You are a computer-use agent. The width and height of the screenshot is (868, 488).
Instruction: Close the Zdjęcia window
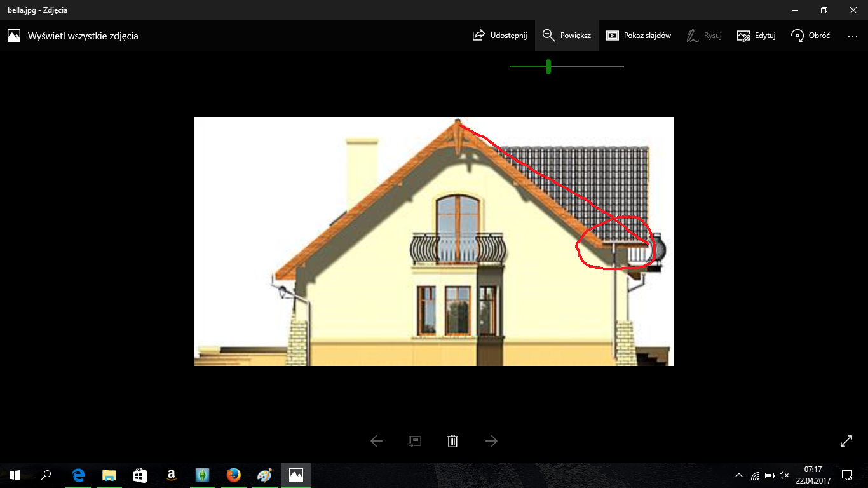(853, 10)
